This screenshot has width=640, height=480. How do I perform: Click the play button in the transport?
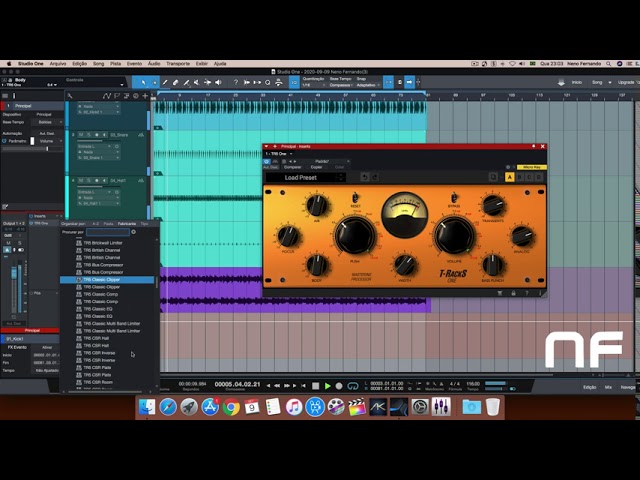tap(327, 386)
